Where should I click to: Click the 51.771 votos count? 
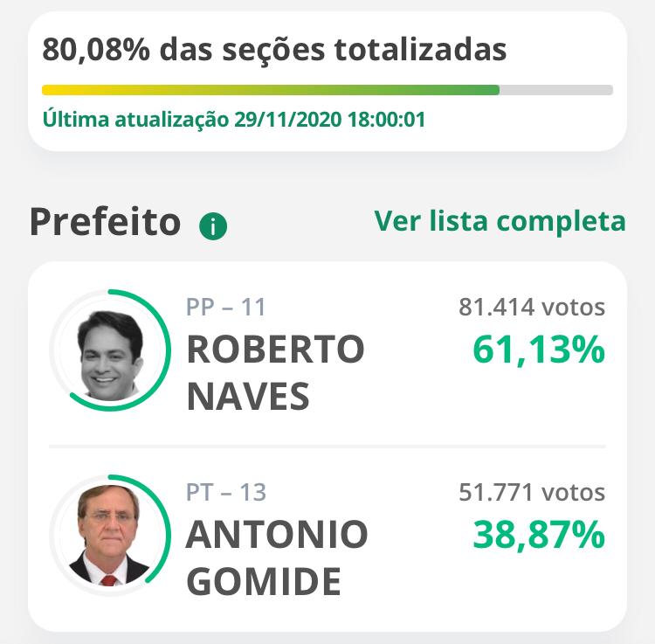(x=532, y=492)
